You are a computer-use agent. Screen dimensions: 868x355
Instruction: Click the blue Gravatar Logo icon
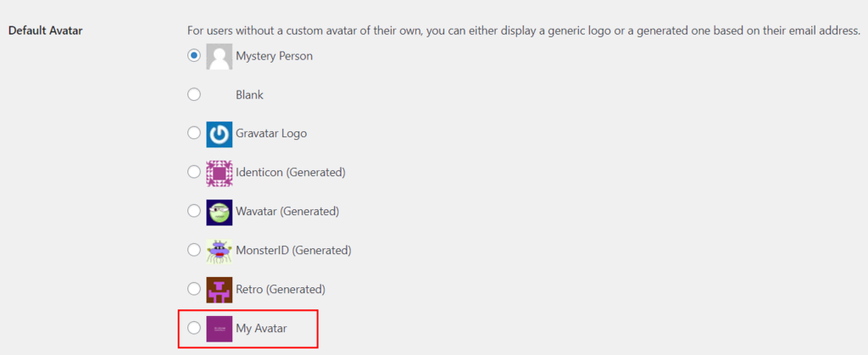tap(220, 134)
